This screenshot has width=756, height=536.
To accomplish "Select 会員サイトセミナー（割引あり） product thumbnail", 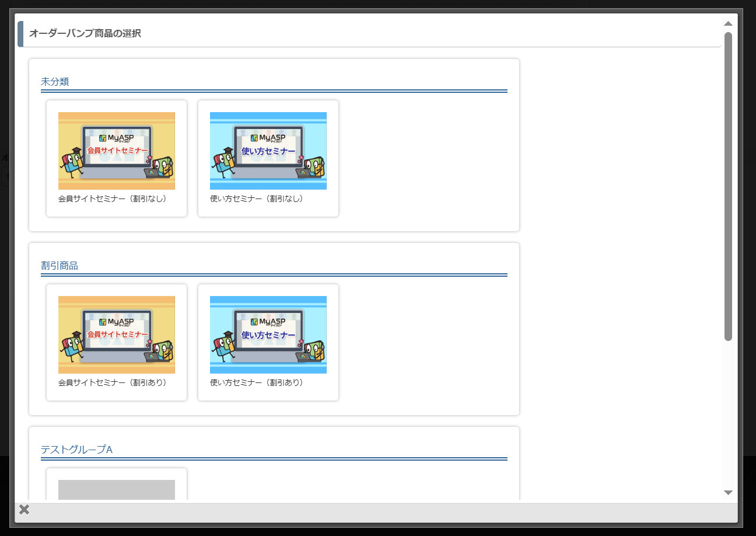I will point(117,335).
